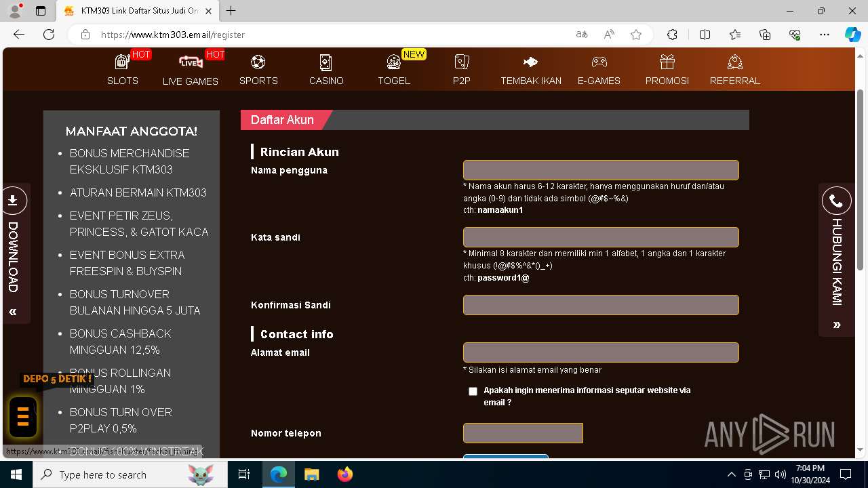Tick the email newsletter consent checkbox
The width and height of the screenshot is (868, 488).
473,391
